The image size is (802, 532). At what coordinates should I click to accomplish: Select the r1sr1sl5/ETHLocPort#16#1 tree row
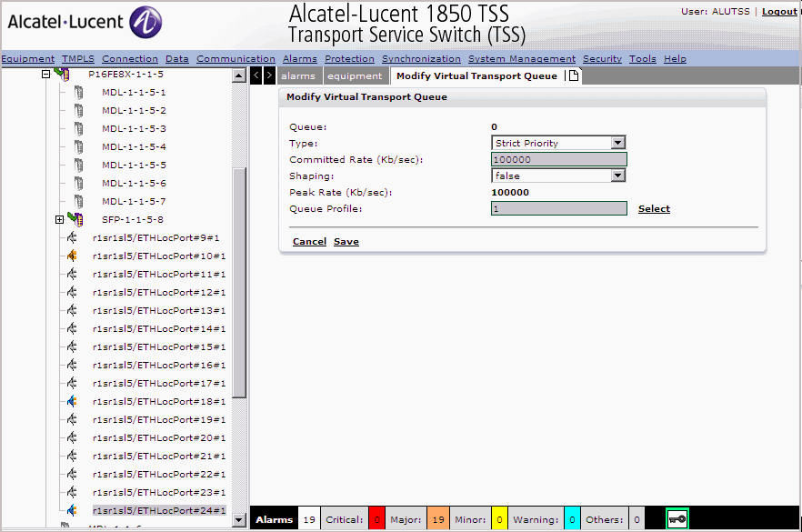coord(159,366)
